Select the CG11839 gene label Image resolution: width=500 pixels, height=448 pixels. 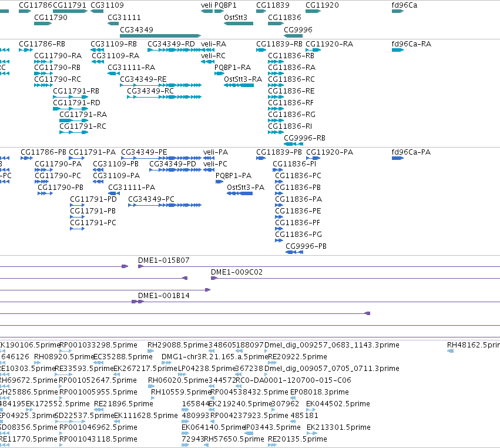(273, 5)
